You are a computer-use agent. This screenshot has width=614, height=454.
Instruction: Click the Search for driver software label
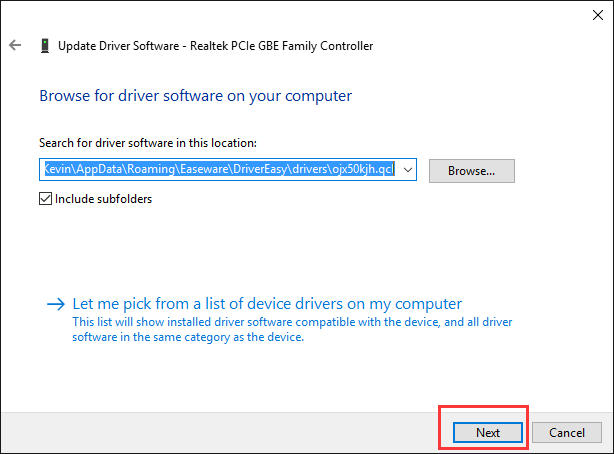[148, 143]
